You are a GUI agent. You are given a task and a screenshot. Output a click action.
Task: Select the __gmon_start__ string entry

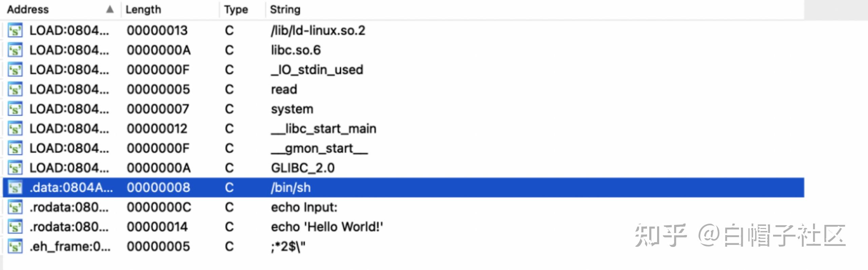(x=319, y=149)
